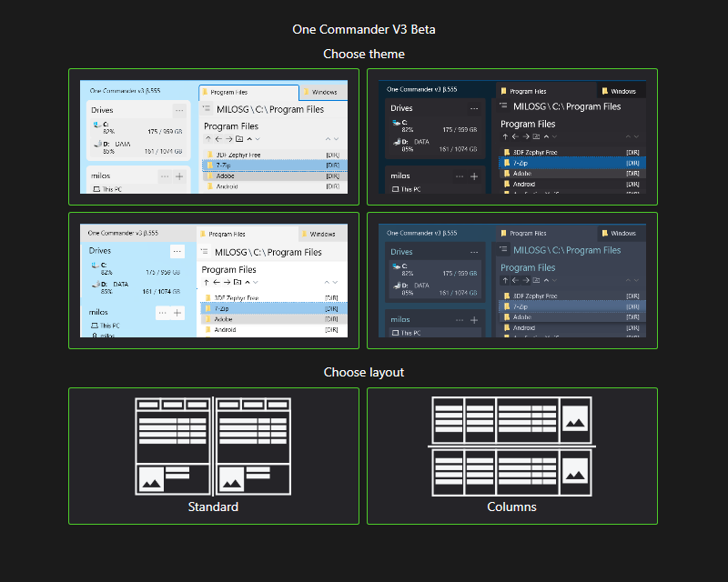
Task: Choose the dark theme with bright blue highlight
Action: pyautogui.click(x=512, y=137)
